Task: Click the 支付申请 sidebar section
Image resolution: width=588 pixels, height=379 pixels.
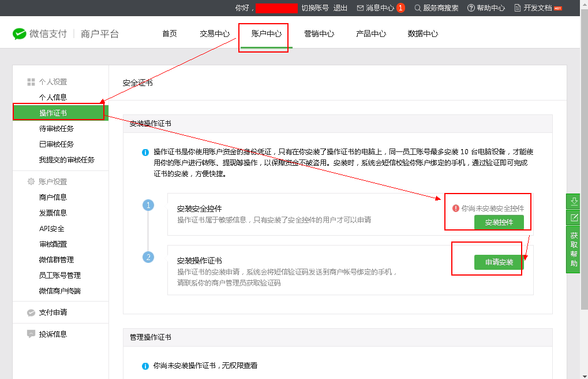Action: point(53,313)
